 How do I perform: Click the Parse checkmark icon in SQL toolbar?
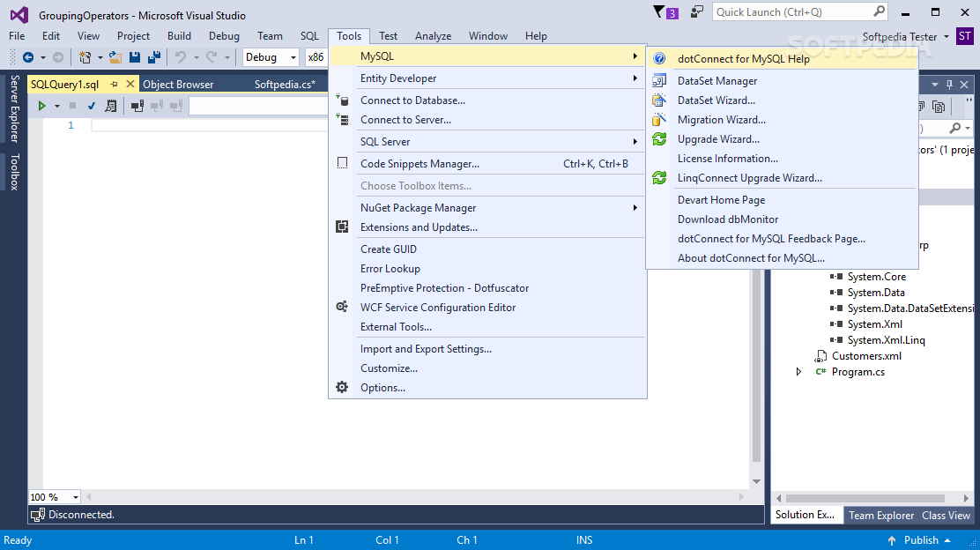point(92,107)
